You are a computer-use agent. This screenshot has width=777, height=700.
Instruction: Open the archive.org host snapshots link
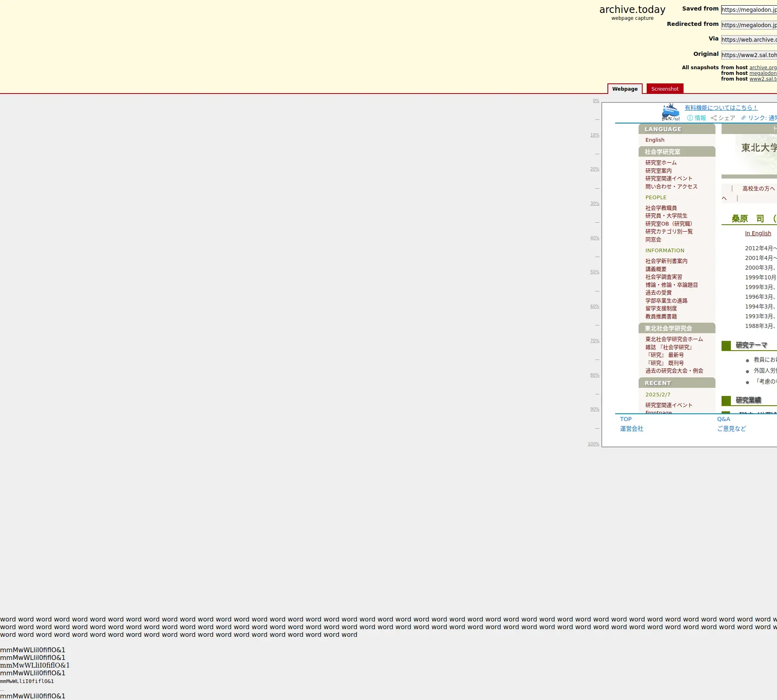click(763, 68)
